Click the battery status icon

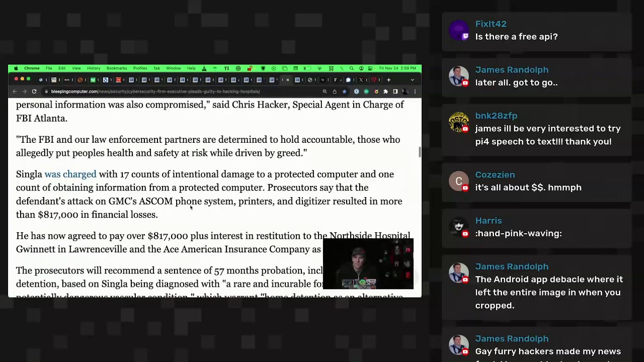pos(307,68)
